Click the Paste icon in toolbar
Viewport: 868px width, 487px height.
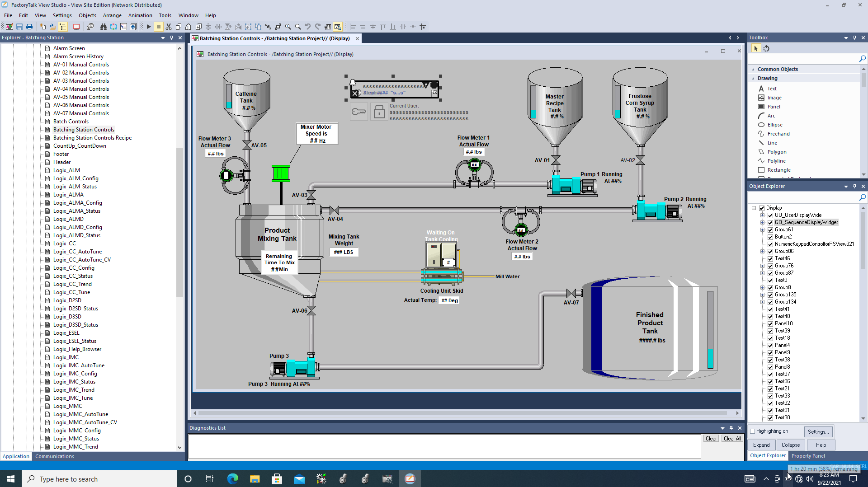tap(189, 27)
